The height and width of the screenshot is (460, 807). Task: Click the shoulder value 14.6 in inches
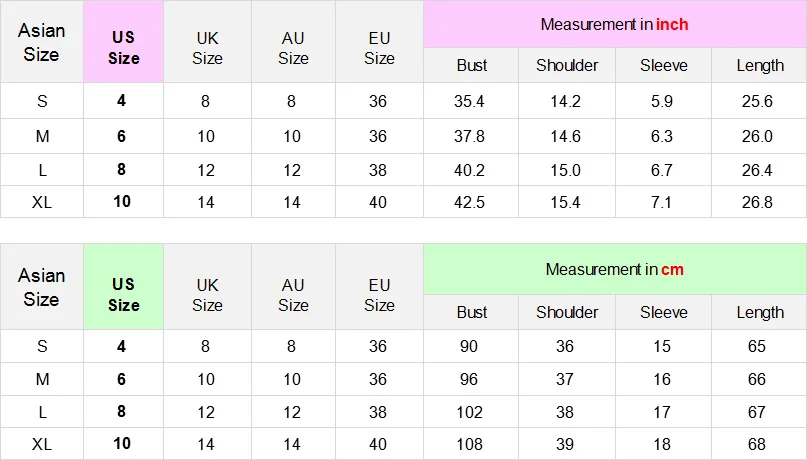(x=565, y=136)
